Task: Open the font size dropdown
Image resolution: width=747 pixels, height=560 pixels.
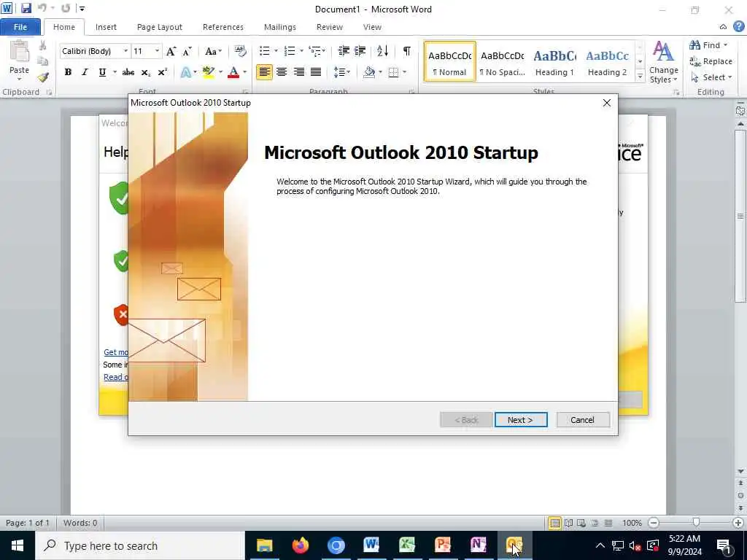Action: 157,51
